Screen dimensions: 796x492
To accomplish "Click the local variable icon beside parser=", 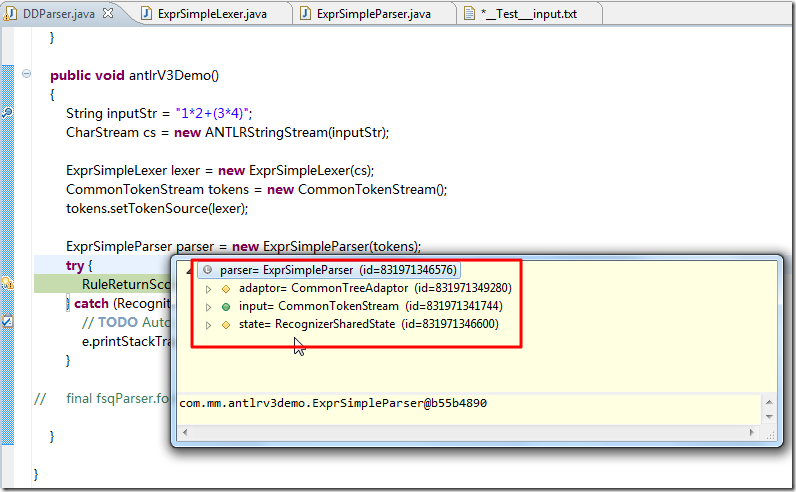I will click(207, 270).
